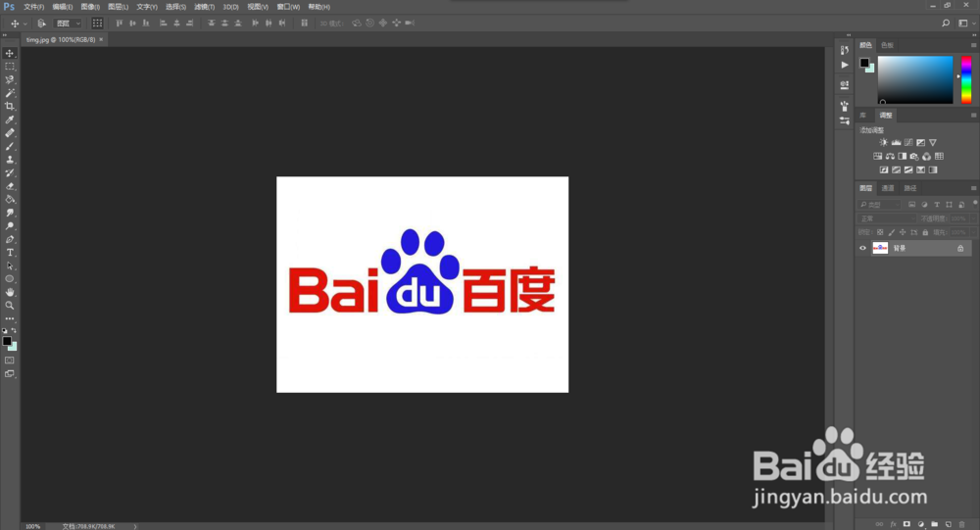Screen dimensions: 980x530
Task: Select the Magic Wand tool
Action: [10, 93]
